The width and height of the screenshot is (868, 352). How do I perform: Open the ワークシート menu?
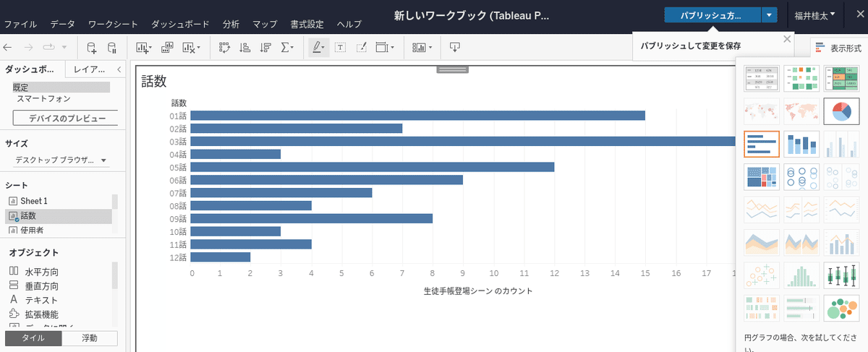point(114,24)
